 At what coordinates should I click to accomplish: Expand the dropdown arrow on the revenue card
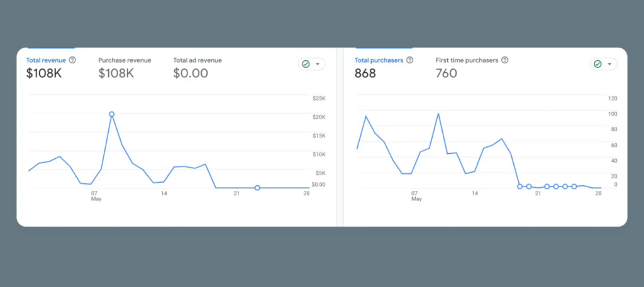pyautogui.click(x=318, y=64)
